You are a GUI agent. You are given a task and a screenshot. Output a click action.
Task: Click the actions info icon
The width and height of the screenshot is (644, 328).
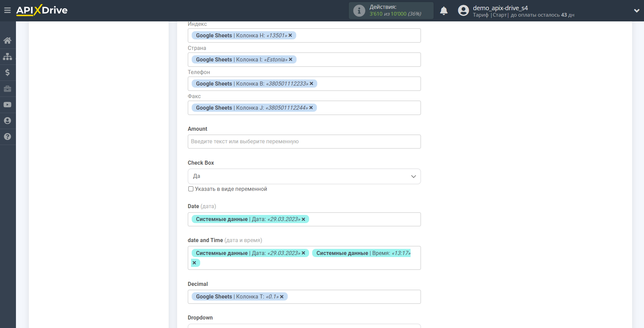click(x=359, y=11)
